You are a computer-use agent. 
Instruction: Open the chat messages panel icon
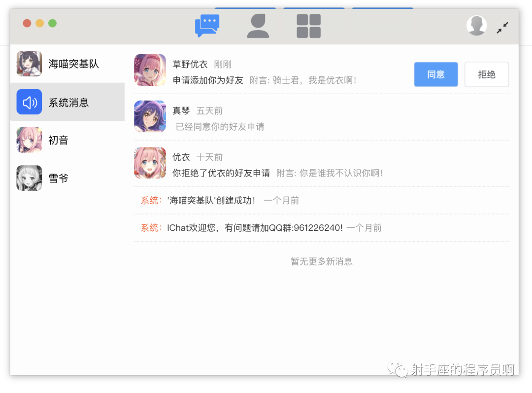pyautogui.click(x=207, y=24)
